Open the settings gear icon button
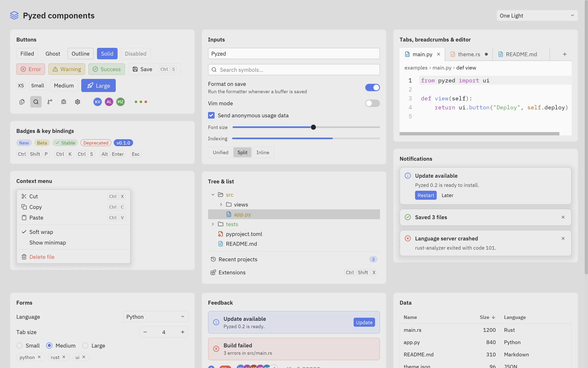Screen dimensions: 588x368 (x=78, y=102)
